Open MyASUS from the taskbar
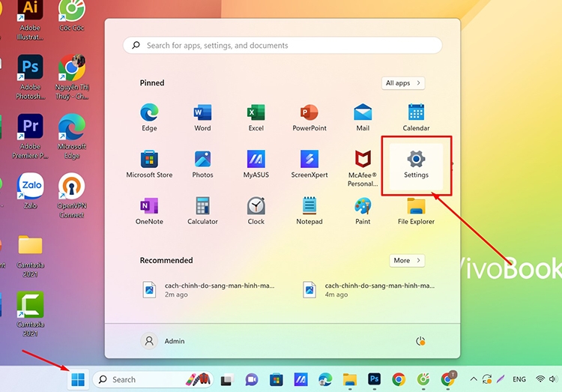 tap(300, 379)
